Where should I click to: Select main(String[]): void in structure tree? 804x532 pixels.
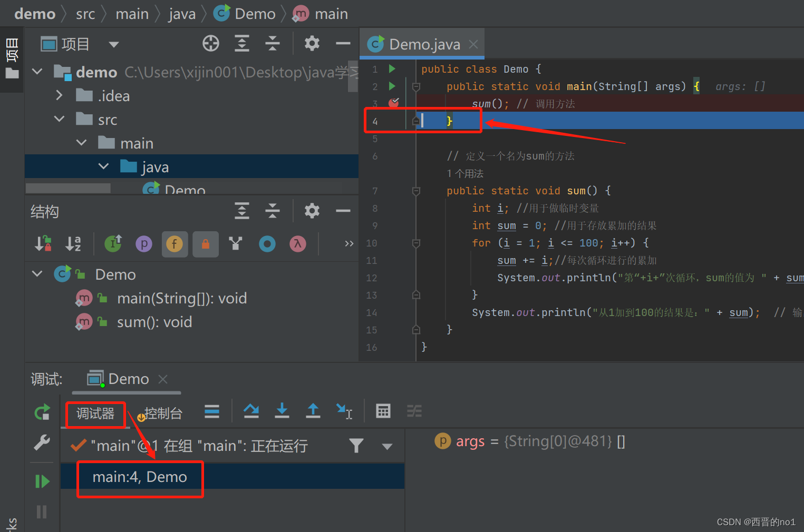pos(182,298)
